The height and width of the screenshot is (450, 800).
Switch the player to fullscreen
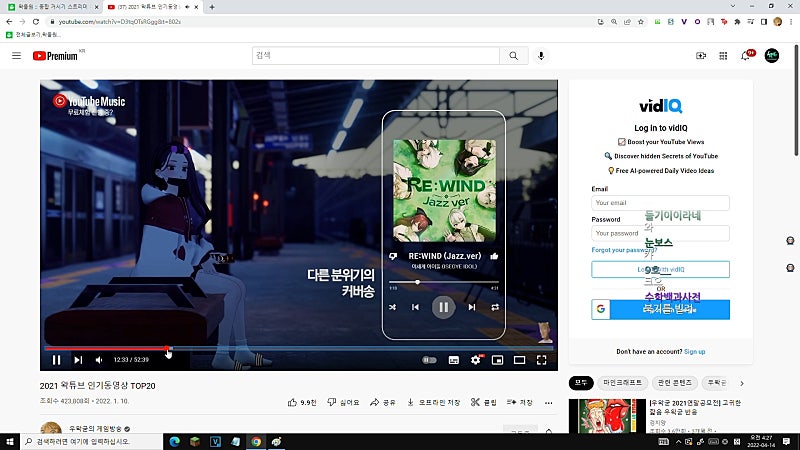click(x=541, y=360)
